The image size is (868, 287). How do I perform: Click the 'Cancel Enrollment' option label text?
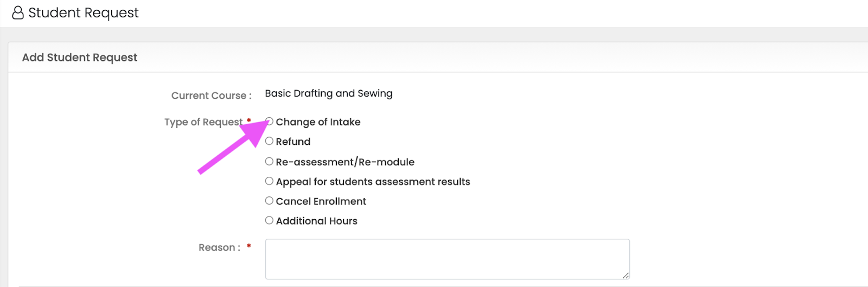pos(321,201)
